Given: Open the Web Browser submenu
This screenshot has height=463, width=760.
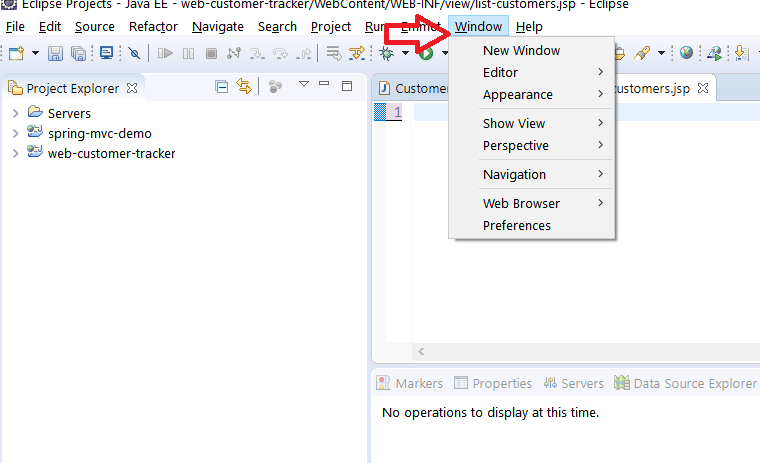Looking at the screenshot, I should pyautogui.click(x=532, y=204).
